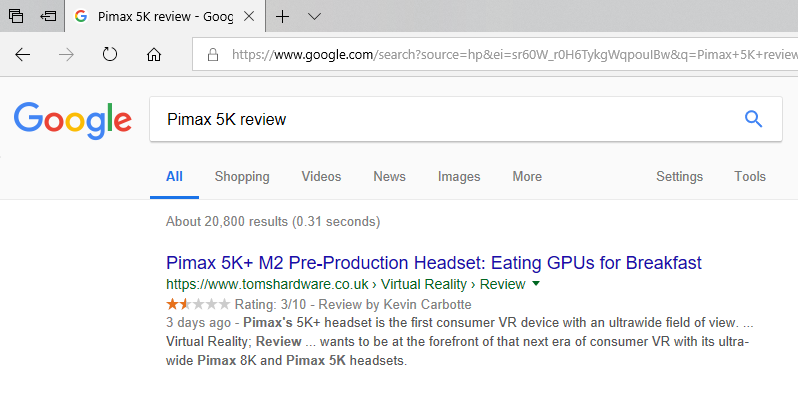Click the padlock site info icon
The height and width of the screenshot is (402, 798).
click(213, 54)
